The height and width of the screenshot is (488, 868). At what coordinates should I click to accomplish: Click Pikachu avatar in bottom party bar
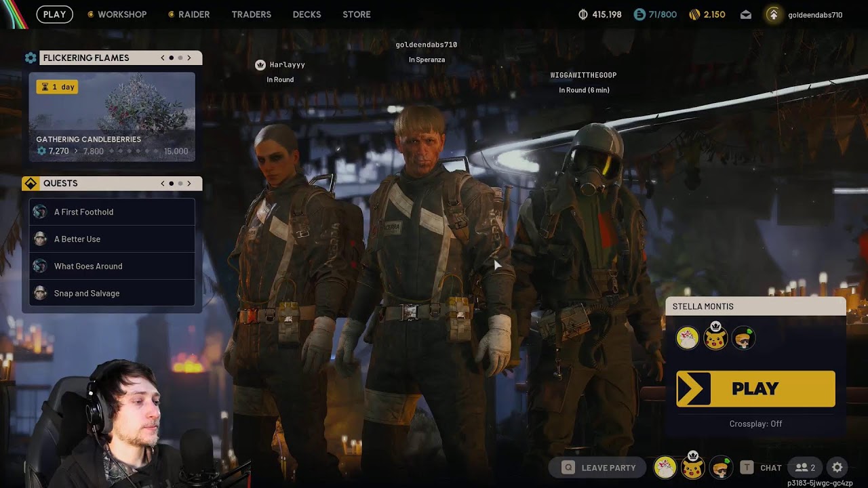coord(692,466)
